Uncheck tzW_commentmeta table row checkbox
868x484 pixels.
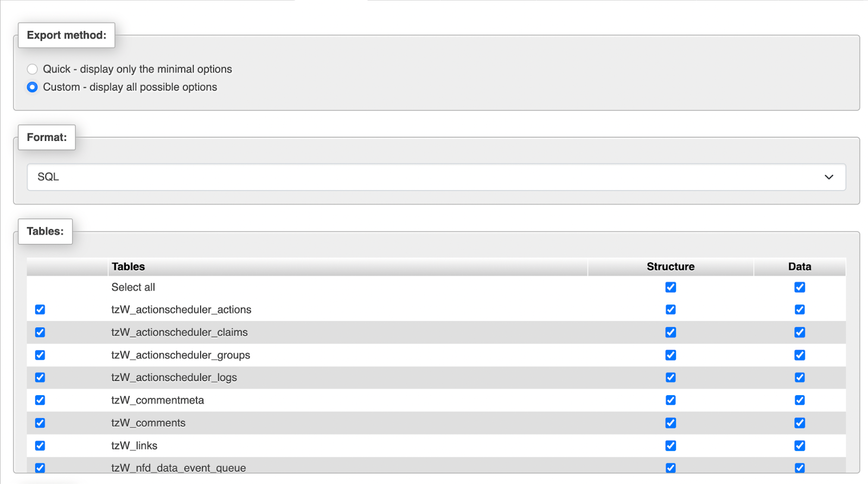[x=40, y=400]
